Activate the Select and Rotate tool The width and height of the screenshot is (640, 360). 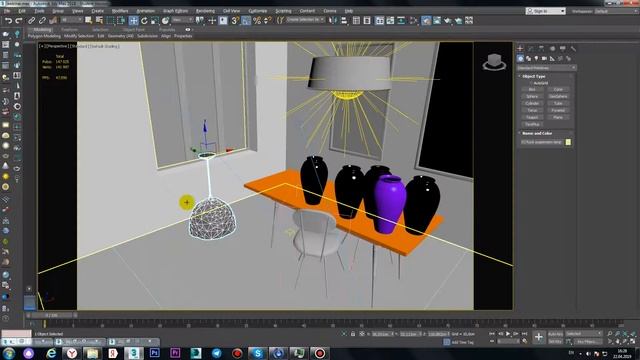pos(144,20)
